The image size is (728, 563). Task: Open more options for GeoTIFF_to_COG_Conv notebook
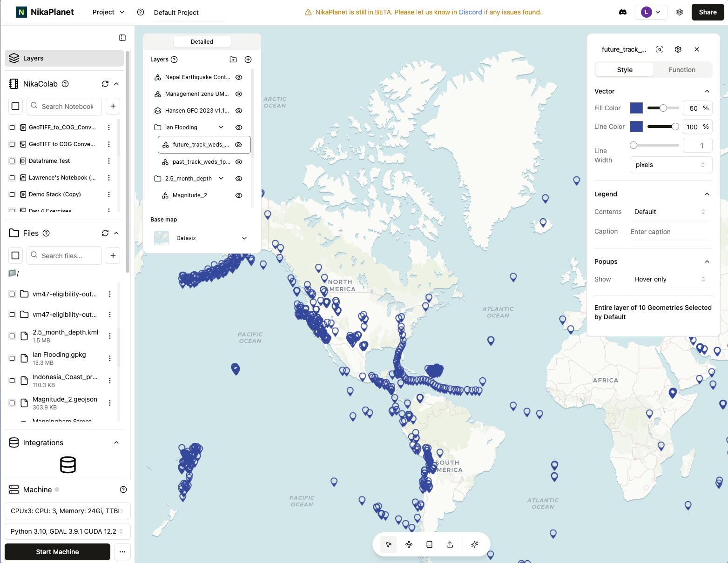click(x=109, y=127)
